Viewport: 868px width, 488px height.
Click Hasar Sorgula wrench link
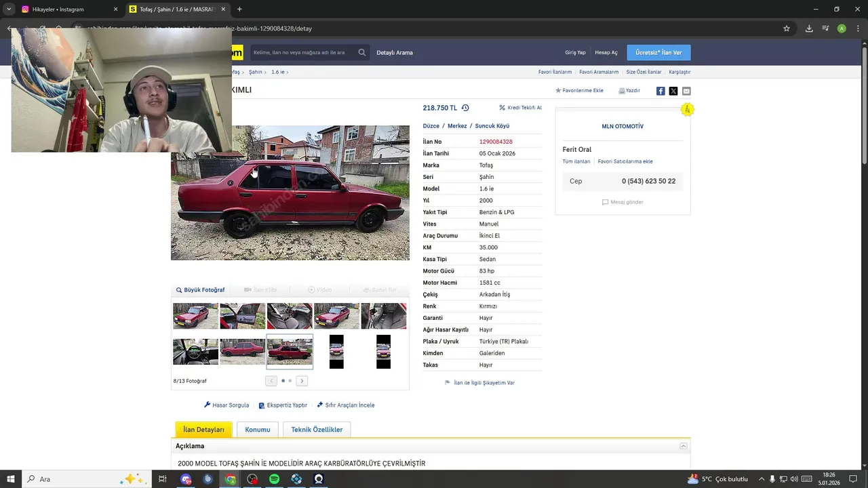(226, 405)
